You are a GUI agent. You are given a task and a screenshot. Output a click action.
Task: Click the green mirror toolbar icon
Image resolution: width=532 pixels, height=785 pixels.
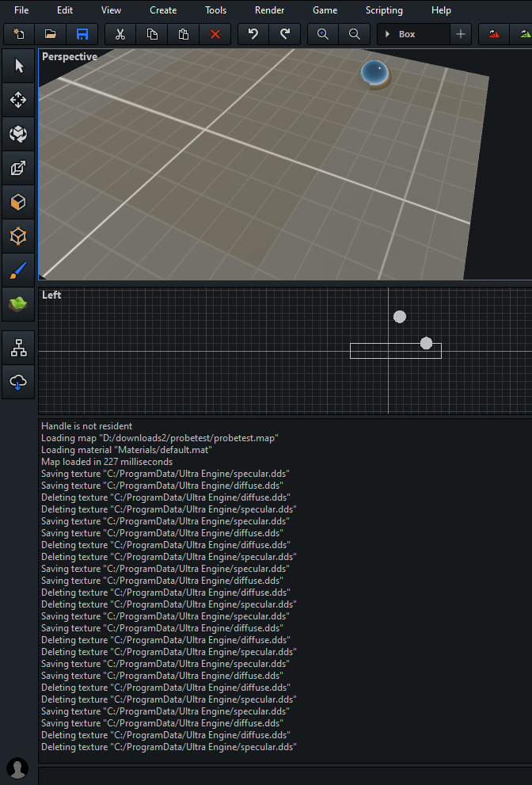point(523,34)
